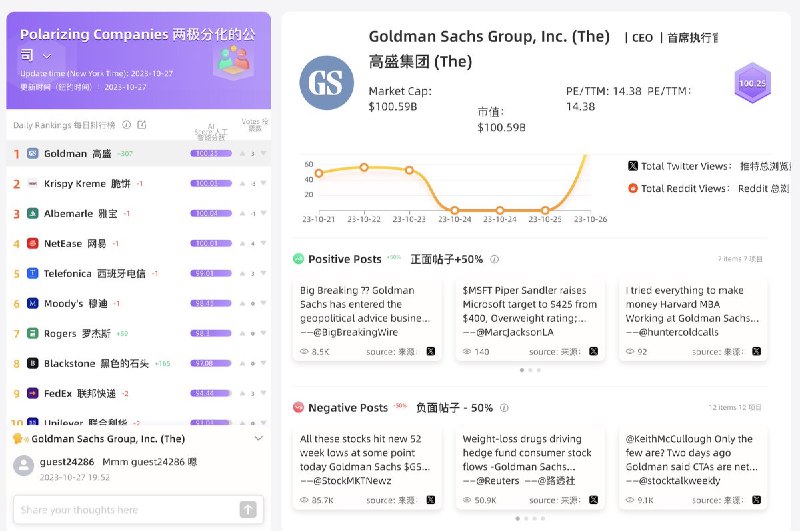Upvote Krispy Kreme in rankings

242,184
